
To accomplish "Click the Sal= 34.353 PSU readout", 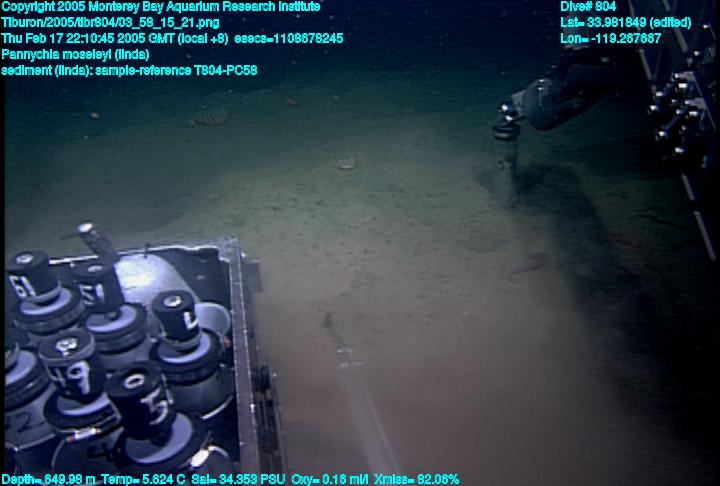I will point(238,480).
